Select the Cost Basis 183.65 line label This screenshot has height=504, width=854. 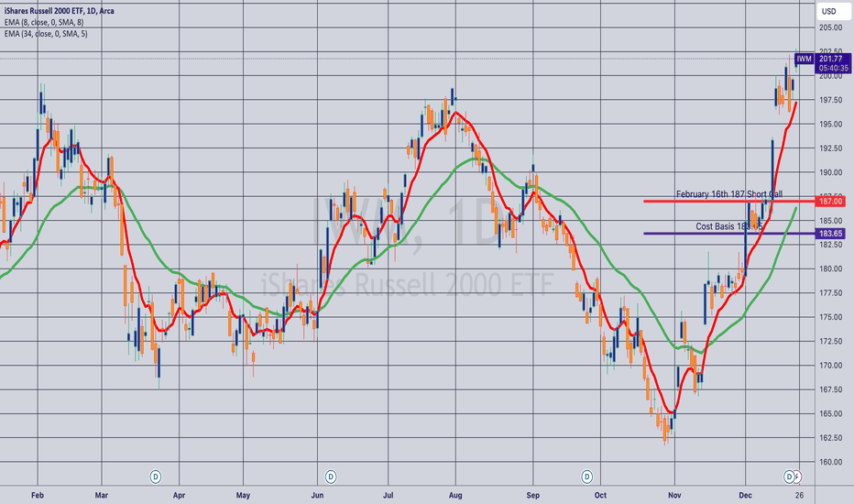click(x=728, y=226)
